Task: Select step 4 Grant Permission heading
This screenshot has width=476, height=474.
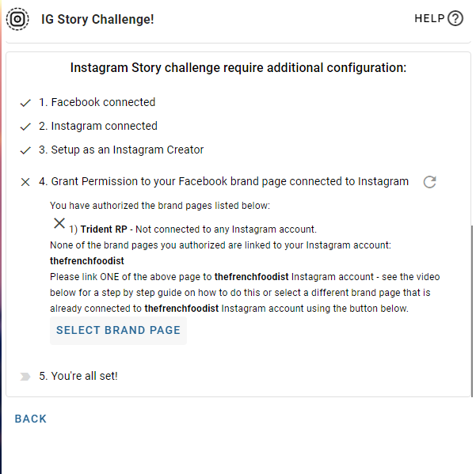Action: tap(223, 181)
